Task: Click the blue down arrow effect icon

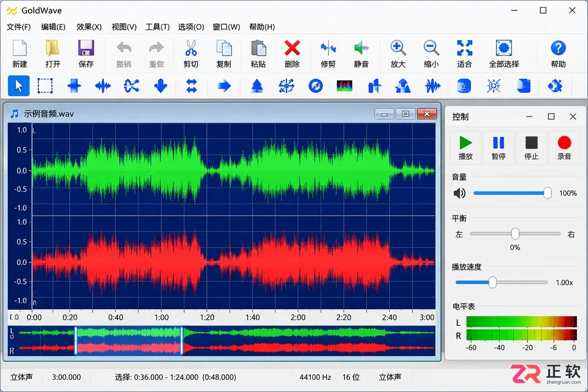Action: click(x=161, y=86)
